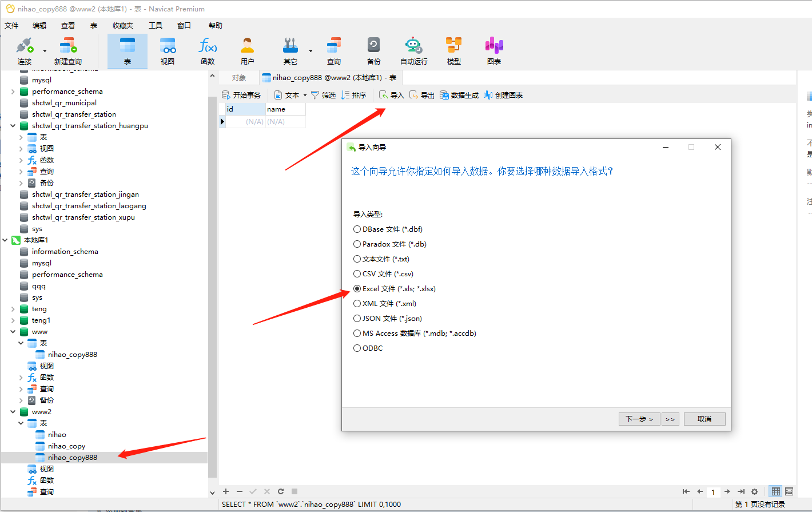Click the Text (文本) toolbar button
This screenshot has width=812, height=512.
click(x=287, y=95)
